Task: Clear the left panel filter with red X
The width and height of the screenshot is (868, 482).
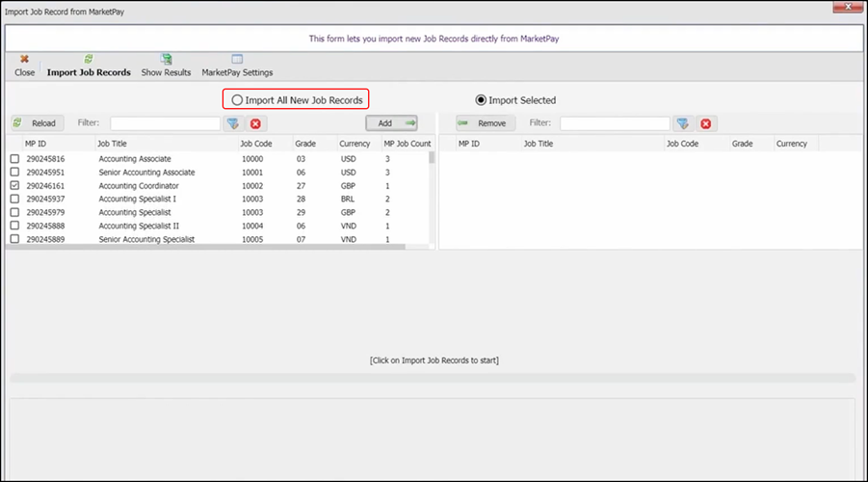Action: click(255, 123)
